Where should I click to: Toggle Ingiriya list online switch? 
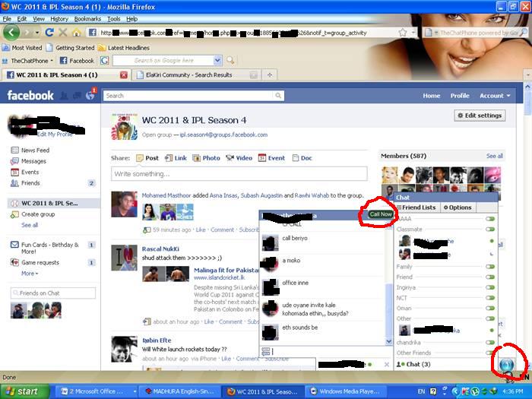pos(490,287)
